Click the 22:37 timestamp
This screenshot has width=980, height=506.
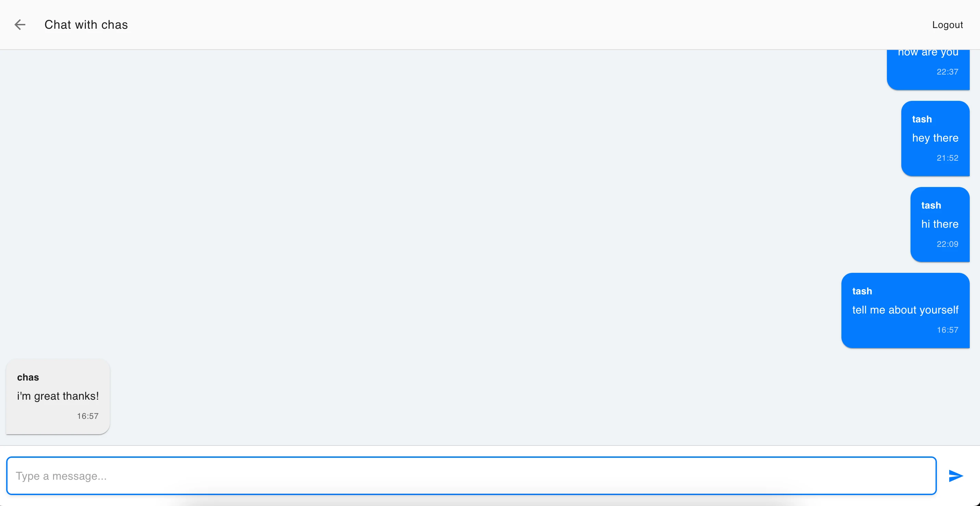tap(947, 72)
